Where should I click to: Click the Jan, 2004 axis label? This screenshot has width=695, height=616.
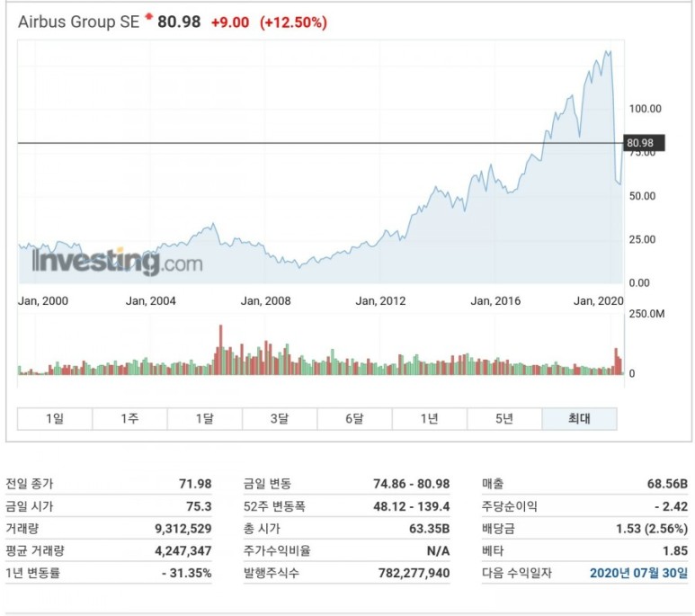(151, 300)
